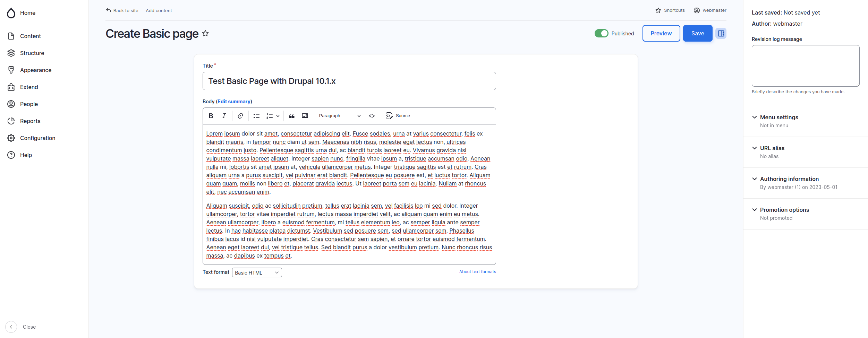Toggle the right sidebar panel button
This screenshot has height=338, width=868.
click(x=721, y=33)
